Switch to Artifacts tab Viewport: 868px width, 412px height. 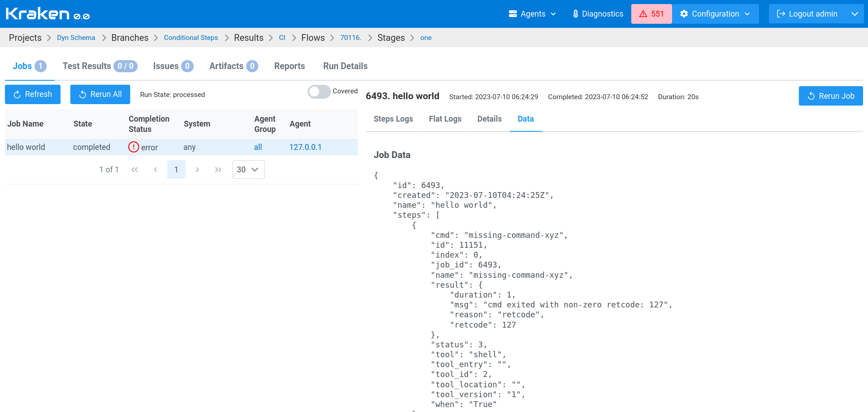[x=234, y=66]
